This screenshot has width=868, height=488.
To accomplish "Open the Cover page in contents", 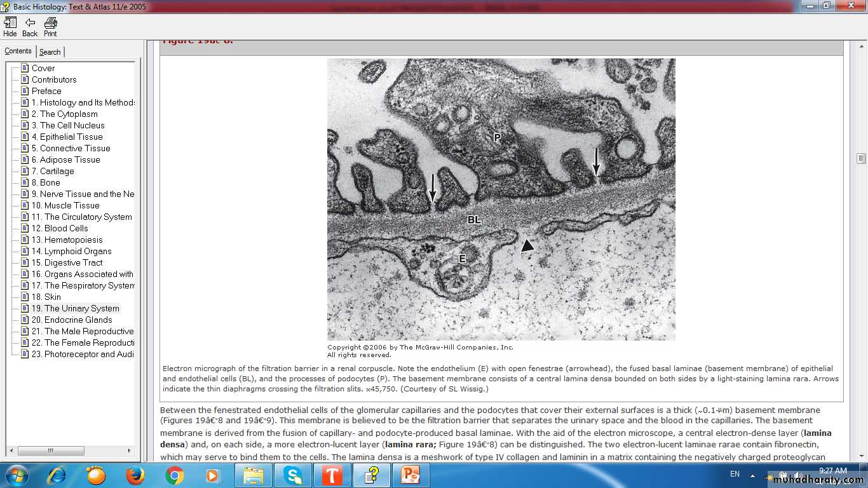I will pos(43,68).
